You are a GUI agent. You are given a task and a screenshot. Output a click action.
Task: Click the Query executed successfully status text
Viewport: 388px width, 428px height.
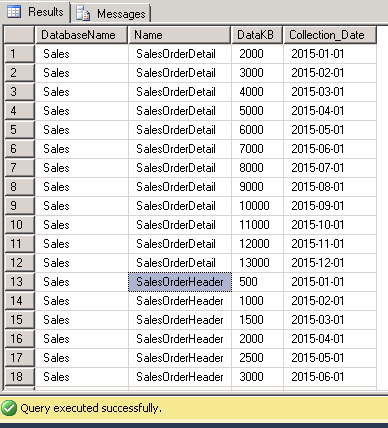pyautogui.click(x=91, y=408)
